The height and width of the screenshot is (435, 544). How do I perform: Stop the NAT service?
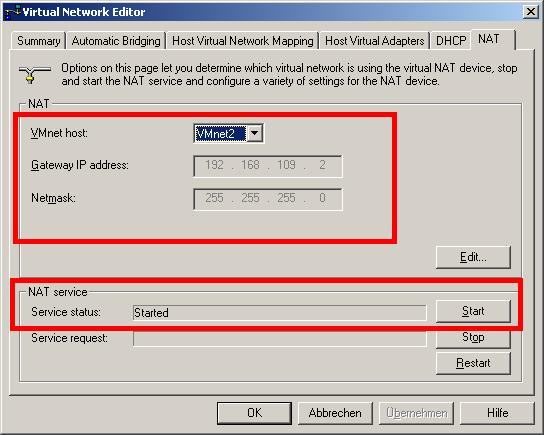click(473, 338)
